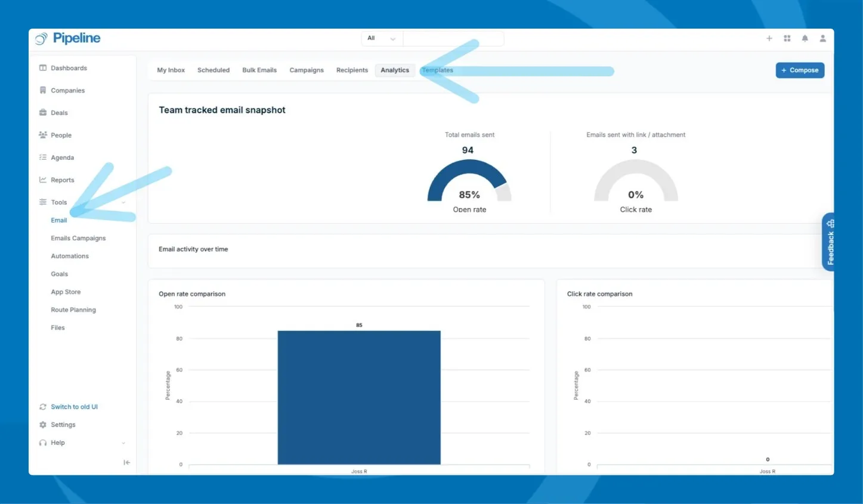Select the Analytics tab
Screen dimensions: 863x504
[x=395, y=70]
